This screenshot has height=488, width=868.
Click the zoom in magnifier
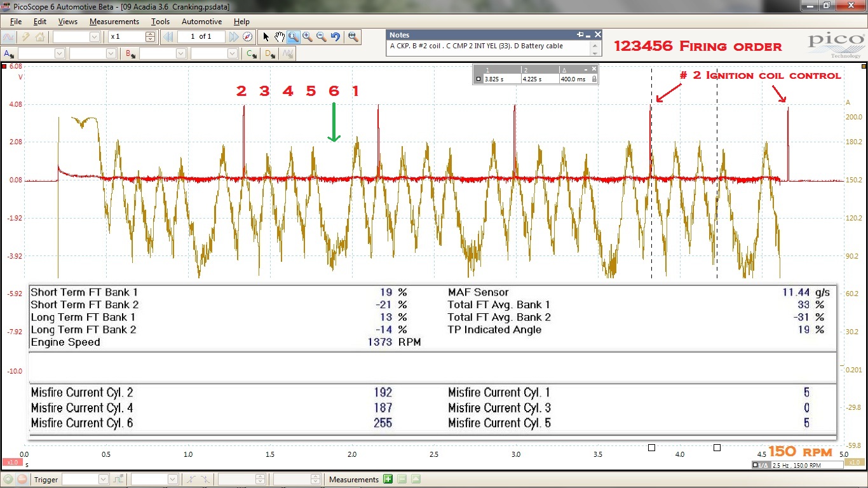(x=307, y=37)
